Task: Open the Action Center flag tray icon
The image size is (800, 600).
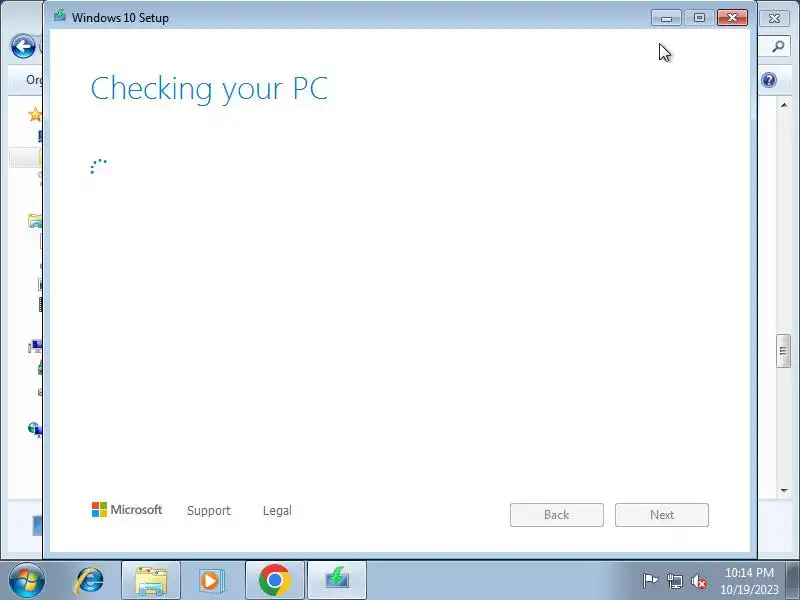Action: pos(650,581)
